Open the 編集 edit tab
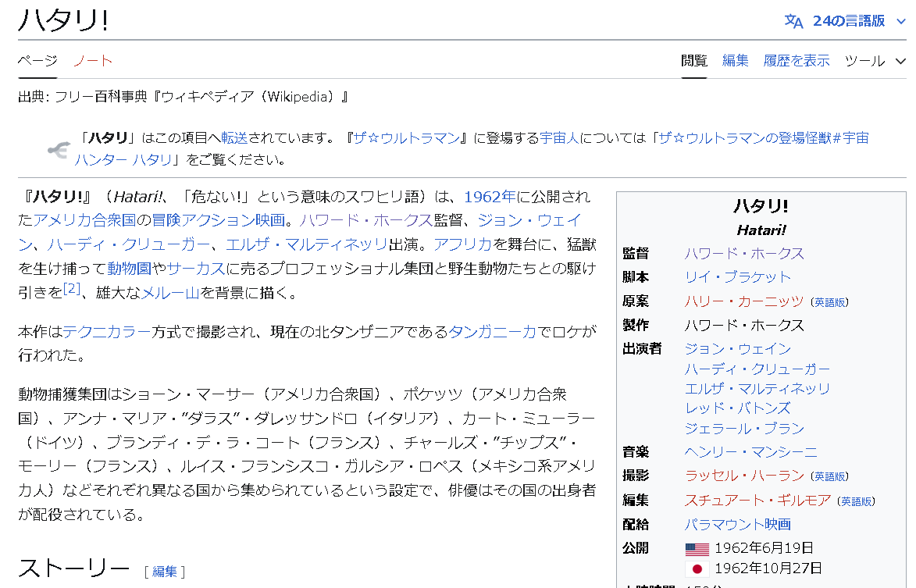 point(735,61)
